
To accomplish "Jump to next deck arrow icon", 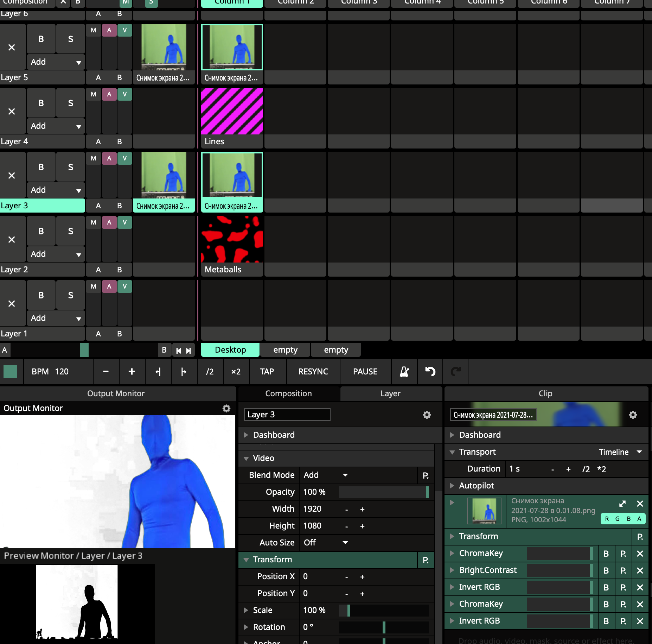I will pyautogui.click(x=189, y=351).
